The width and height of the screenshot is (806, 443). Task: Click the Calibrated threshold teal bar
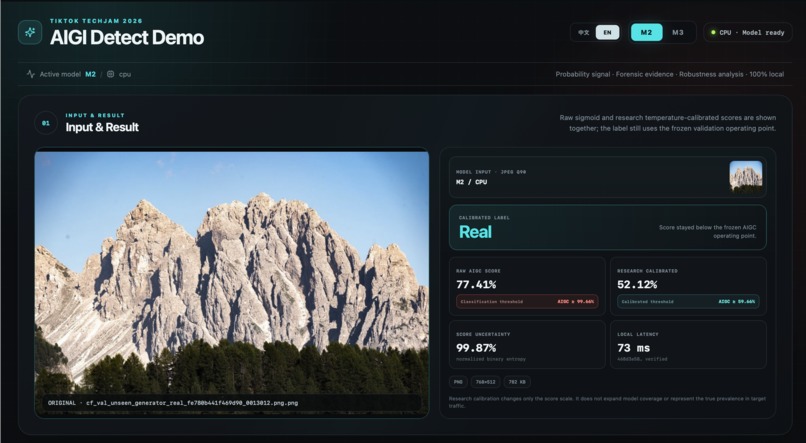pyautogui.click(x=688, y=301)
